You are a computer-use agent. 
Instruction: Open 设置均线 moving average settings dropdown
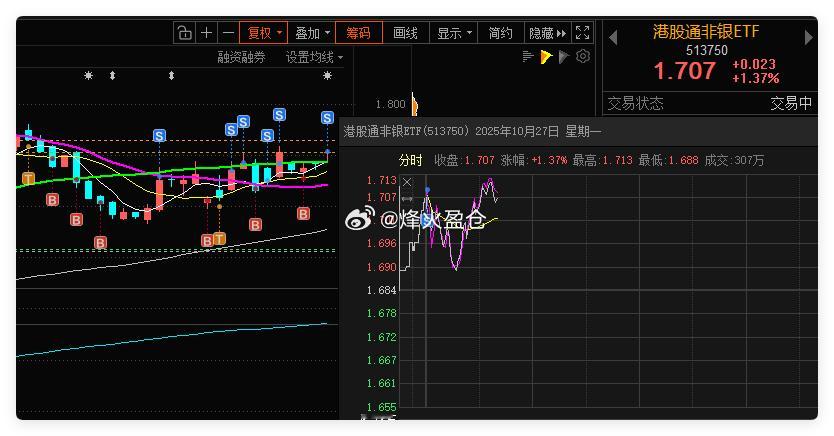(314, 57)
